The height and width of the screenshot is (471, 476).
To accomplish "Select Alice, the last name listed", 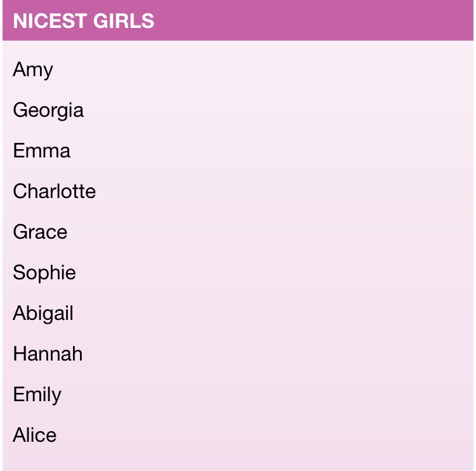I will 35,435.
